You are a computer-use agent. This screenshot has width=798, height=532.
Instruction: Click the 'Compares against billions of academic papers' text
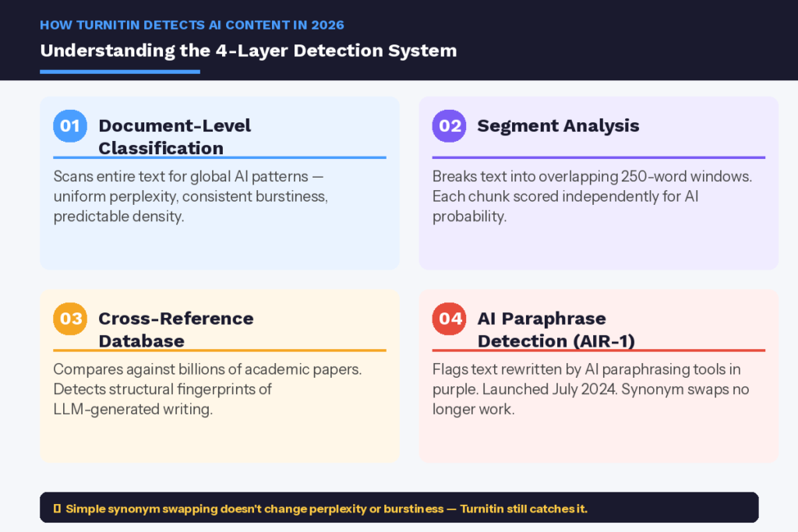pos(207,389)
